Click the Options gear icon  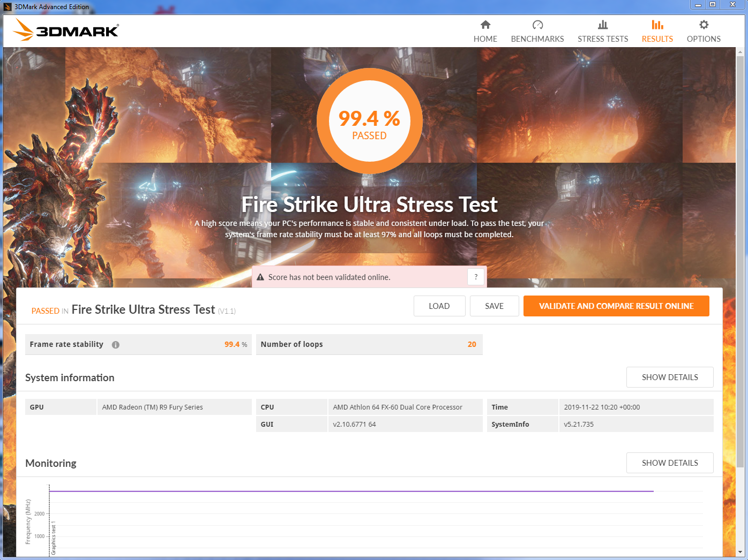[x=704, y=25]
